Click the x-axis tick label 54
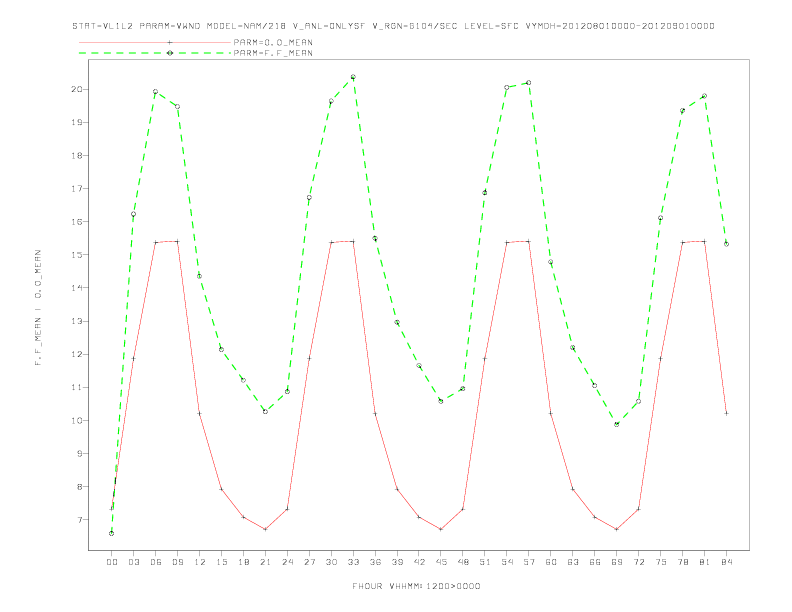792x612 pixels. [507, 562]
